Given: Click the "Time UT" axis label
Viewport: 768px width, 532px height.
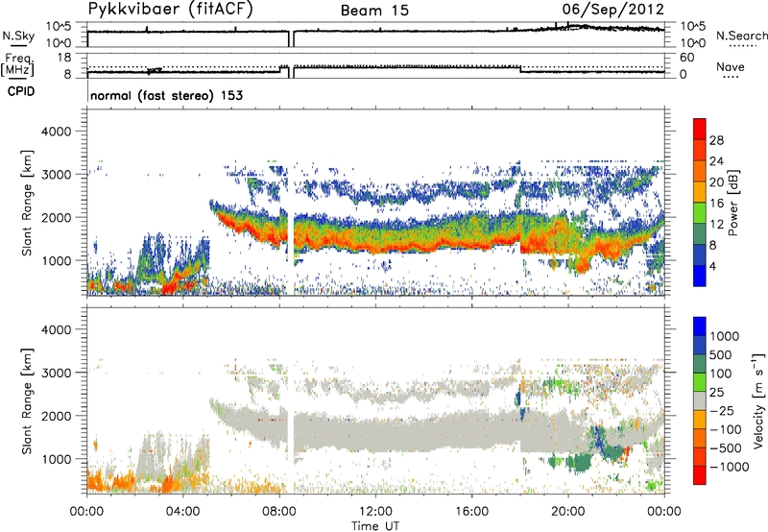Looking at the screenshot, I should (375, 525).
